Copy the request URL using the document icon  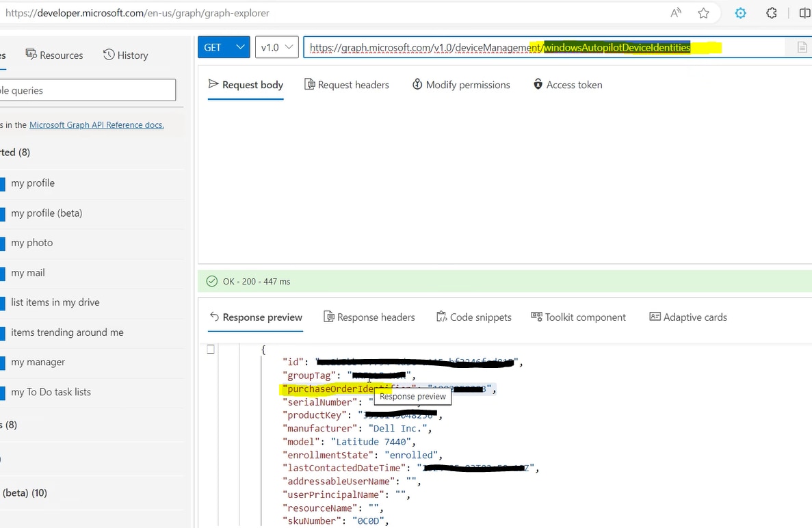click(801, 47)
